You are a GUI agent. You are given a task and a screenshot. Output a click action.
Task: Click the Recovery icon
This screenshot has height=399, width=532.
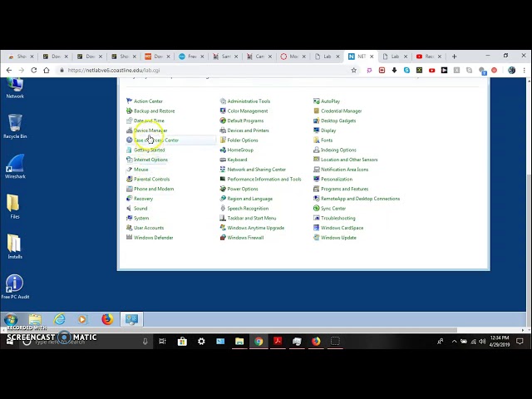(x=130, y=199)
